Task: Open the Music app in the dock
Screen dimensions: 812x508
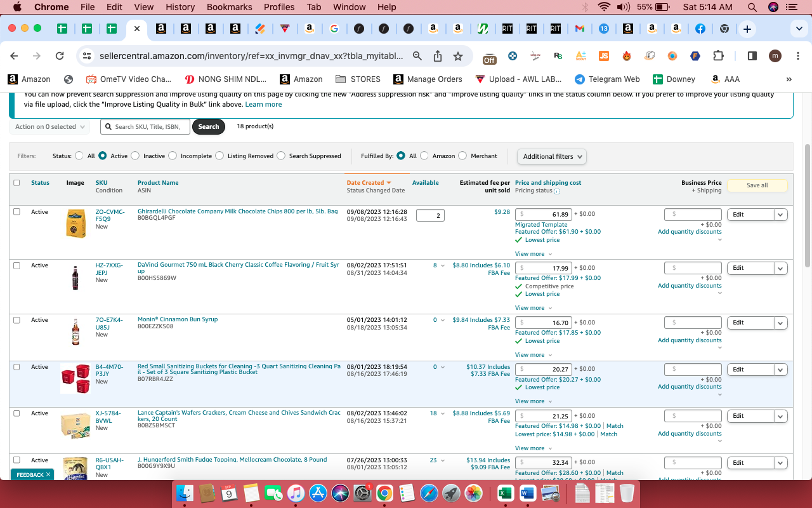Action: point(296,493)
